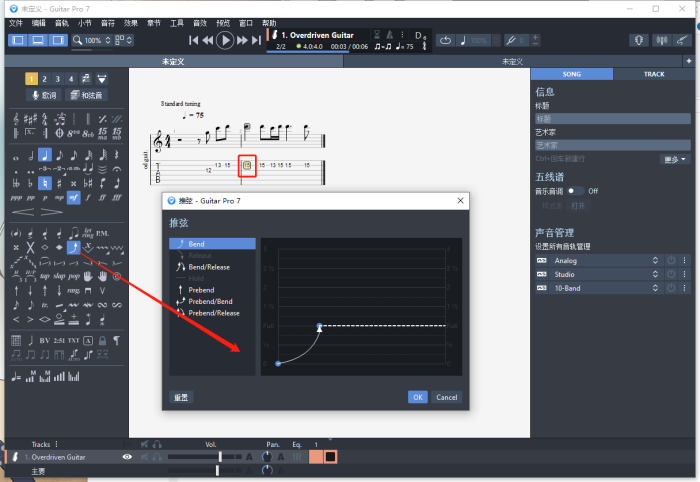700x482 pixels.
Task: Click the mezzo-forte (mf) dynamic icon
Action: click(x=73, y=198)
